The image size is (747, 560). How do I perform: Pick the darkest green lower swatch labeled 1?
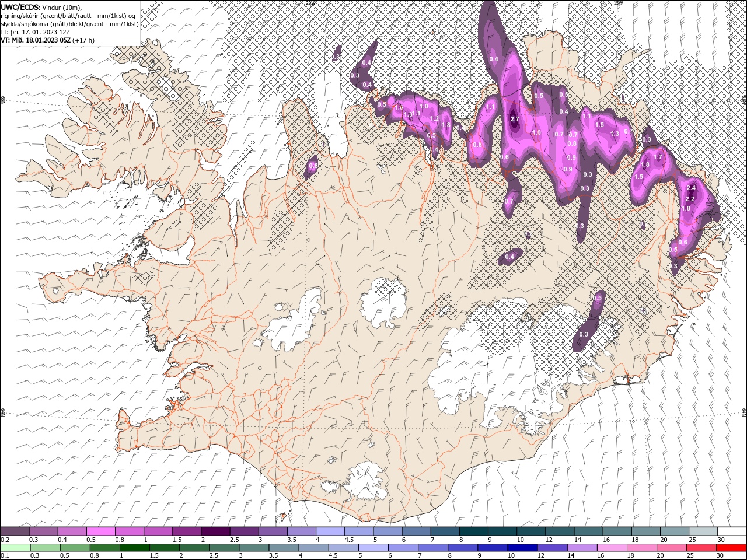point(135,547)
